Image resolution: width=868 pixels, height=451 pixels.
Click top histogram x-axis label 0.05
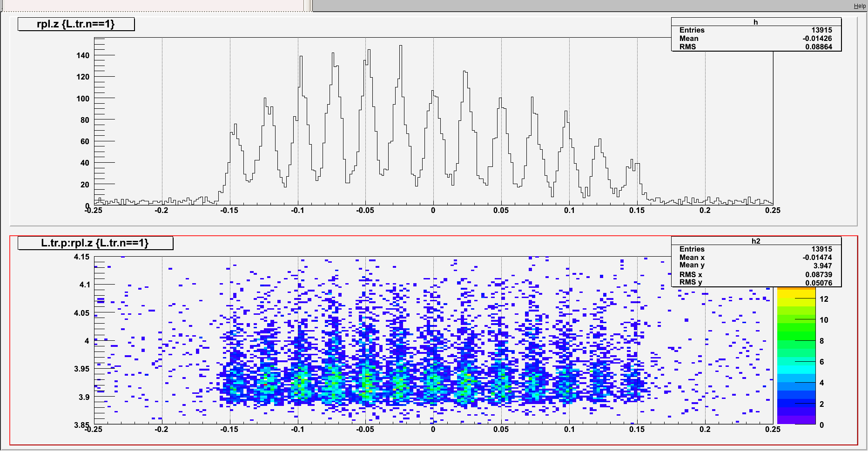pos(501,211)
